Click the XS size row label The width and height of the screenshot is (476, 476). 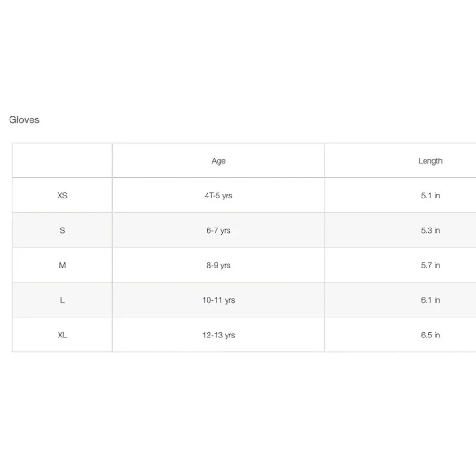62,196
